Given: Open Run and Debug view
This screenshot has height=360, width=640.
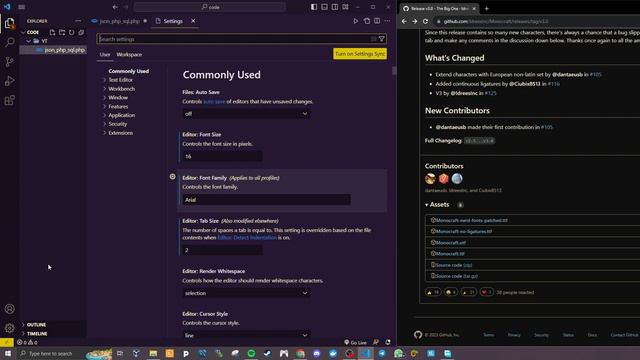Looking at the screenshot, I should (x=9, y=81).
